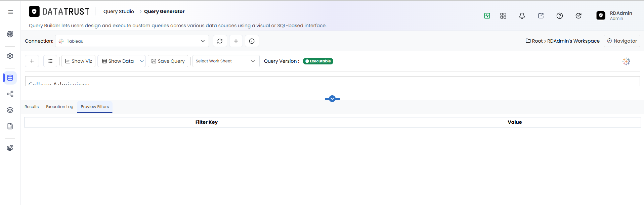
Task: Click the Executable version badge
Action: (x=318, y=61)
